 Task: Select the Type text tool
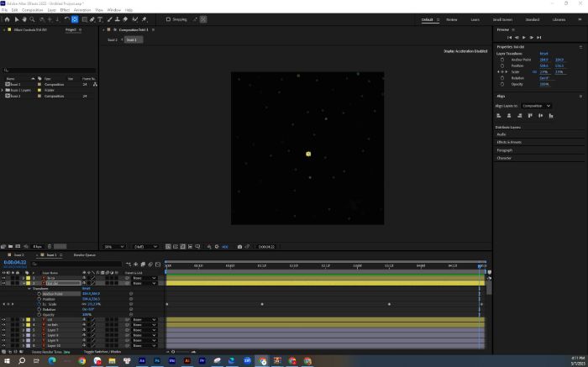coord(100,19)
